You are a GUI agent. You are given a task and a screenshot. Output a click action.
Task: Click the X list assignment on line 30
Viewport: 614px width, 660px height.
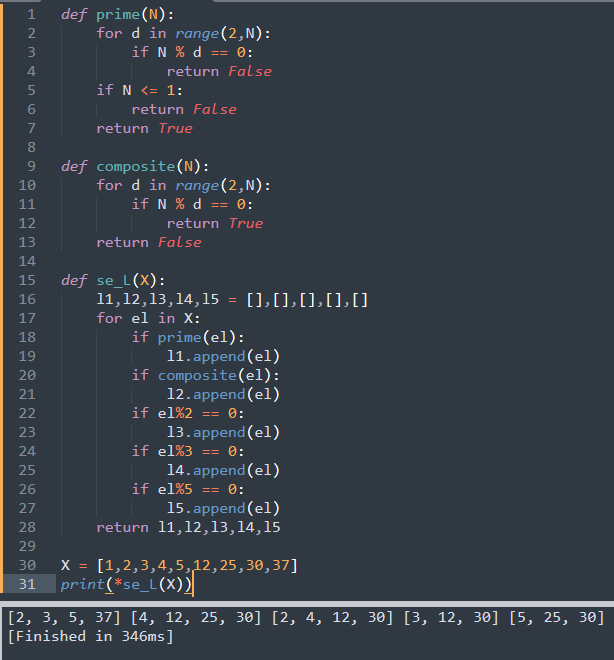[179, 565]
